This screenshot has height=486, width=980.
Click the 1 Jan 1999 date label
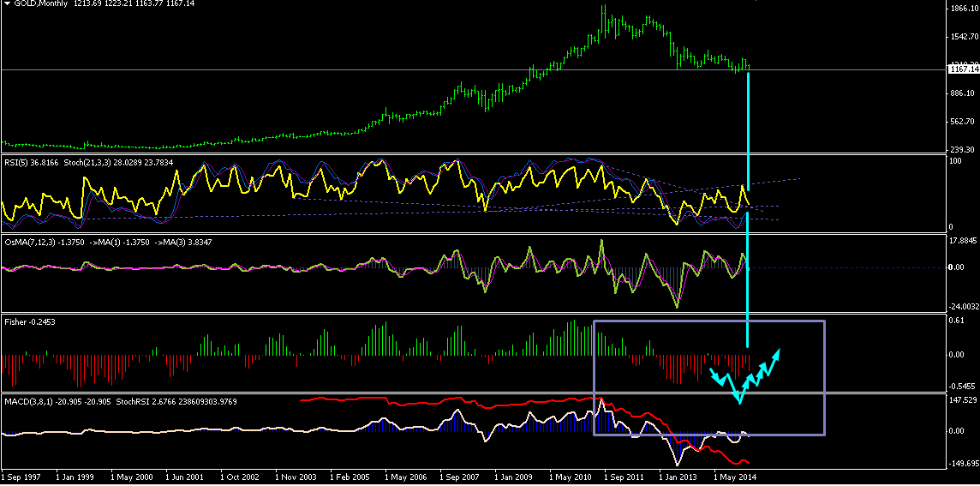click(75, 477)
